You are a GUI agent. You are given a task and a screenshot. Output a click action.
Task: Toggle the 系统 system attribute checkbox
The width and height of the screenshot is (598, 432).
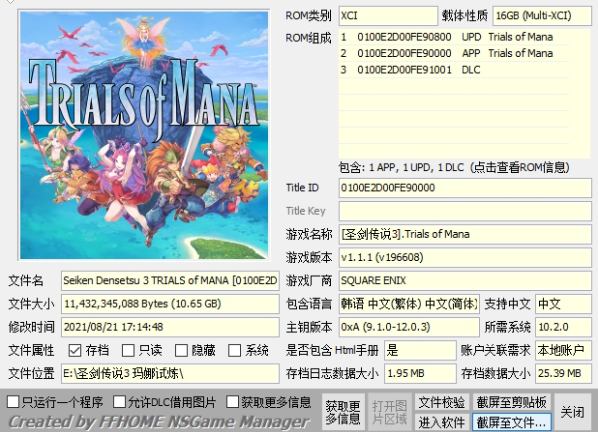tap(235, 350)
